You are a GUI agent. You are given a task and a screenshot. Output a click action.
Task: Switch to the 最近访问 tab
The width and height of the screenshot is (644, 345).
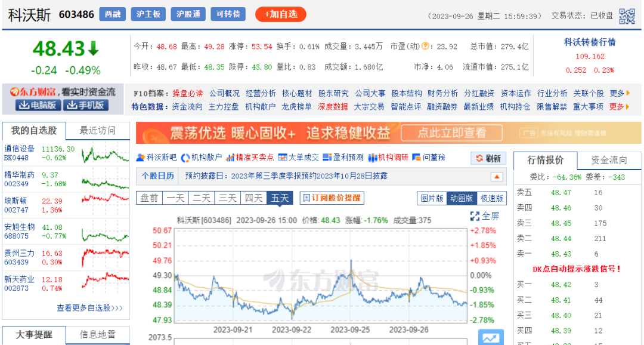coord(97,131)
